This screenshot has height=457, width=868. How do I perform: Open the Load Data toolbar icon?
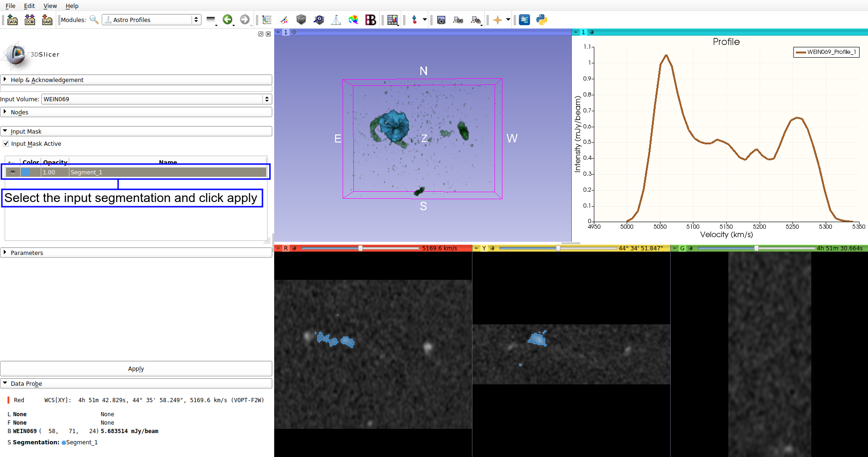point(13,20)
